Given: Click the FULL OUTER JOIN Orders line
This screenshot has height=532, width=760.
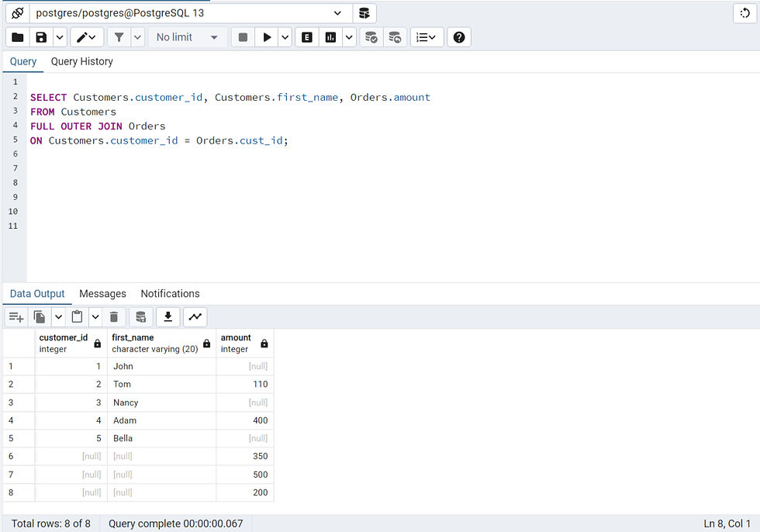Looking at the screenshot, I should [x=98, y=126].
